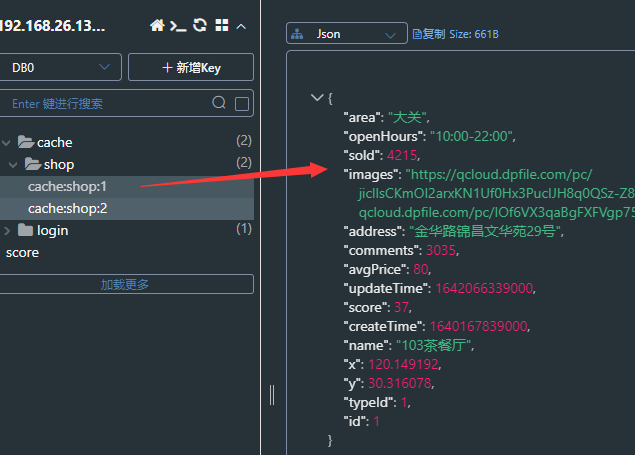635x455 pixels.
Task: Select the cache:shop:1 key
Action: click(127, 187)
